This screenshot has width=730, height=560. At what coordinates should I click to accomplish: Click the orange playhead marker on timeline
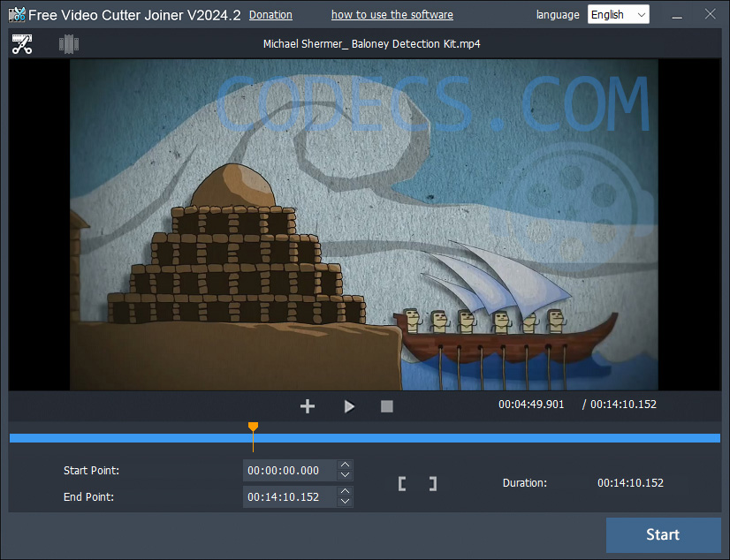tap(254, 427)
